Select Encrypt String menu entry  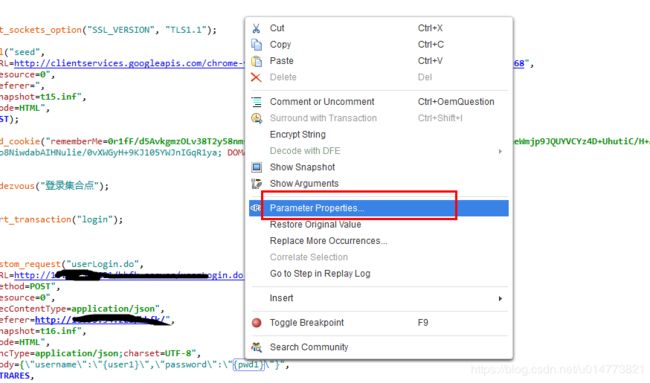point(378,134)
